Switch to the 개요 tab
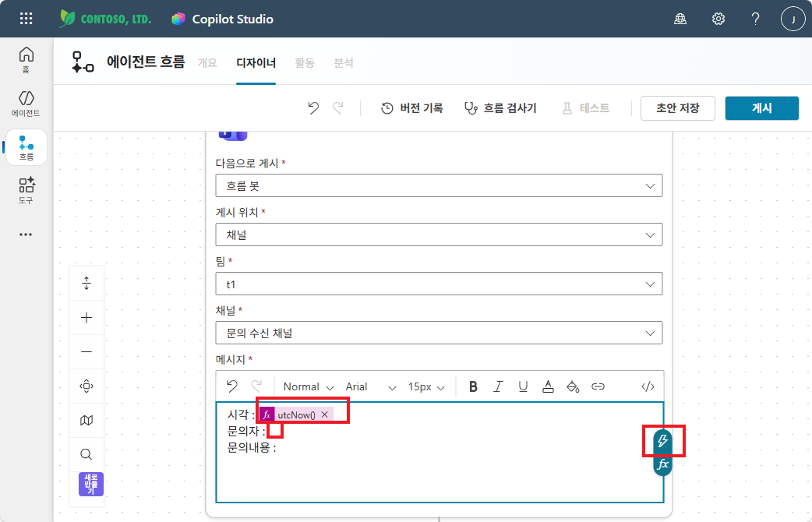Viewport: 812px width, 522px height. (207, 62)
